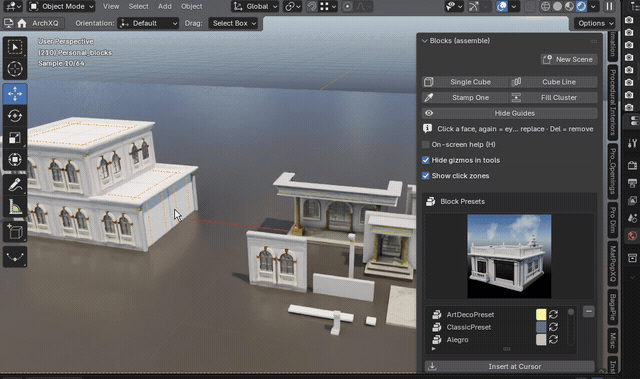Screen dimensions: 640x379
Task: Click the bottom curve tool in left toolbar
Action: (15, 257)
